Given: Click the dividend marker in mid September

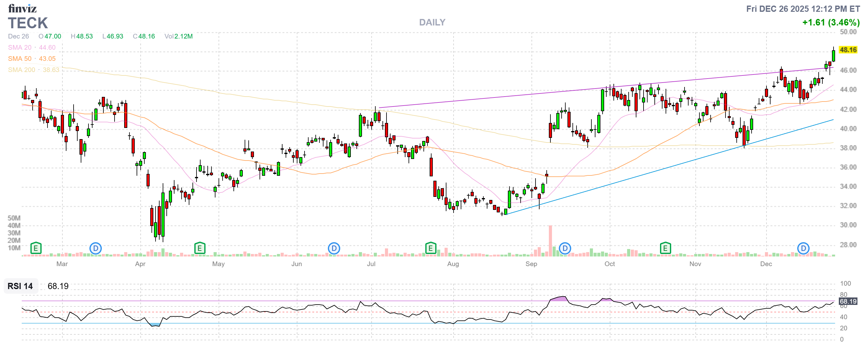Looking at the screenshot, I should tap(565, 249).
